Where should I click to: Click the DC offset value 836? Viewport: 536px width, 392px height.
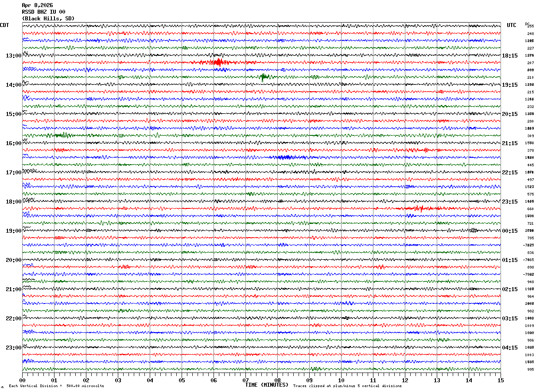pyautogui.click(x=530, y=253)
